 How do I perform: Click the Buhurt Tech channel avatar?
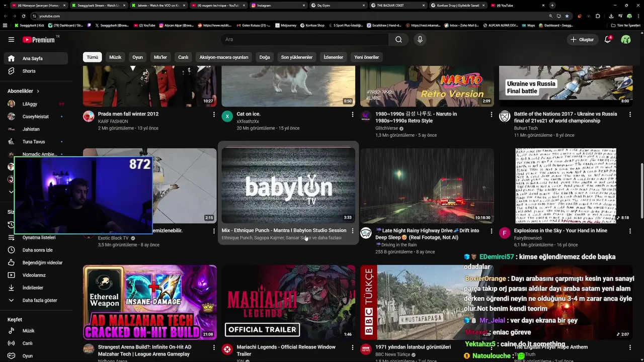point(504,117)
